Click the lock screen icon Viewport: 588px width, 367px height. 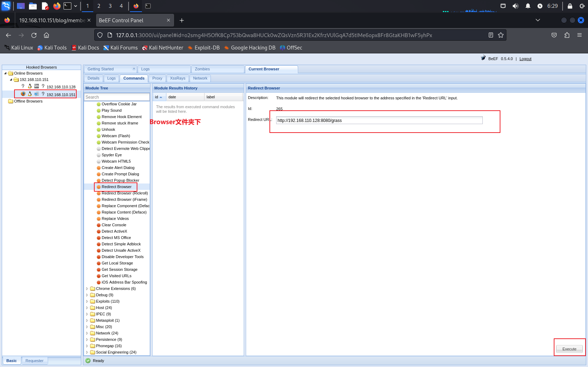tap(570, 6)
